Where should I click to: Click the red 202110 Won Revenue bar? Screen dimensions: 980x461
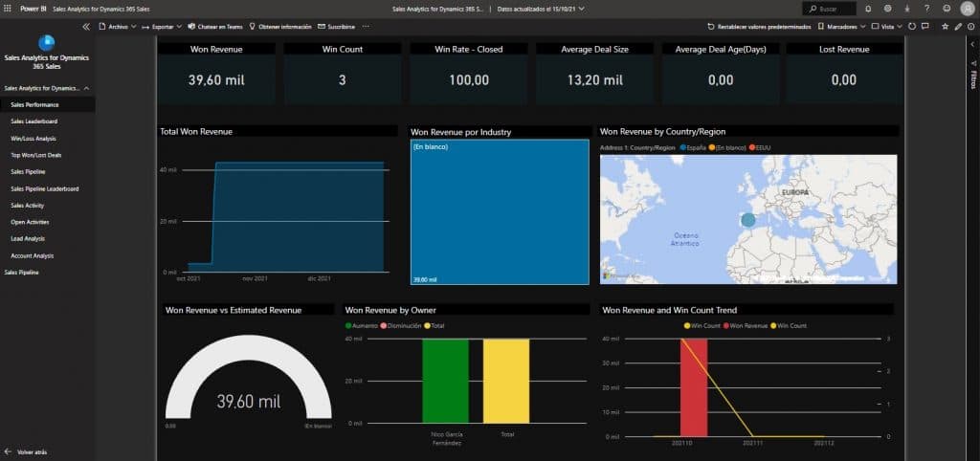point(694,387)
